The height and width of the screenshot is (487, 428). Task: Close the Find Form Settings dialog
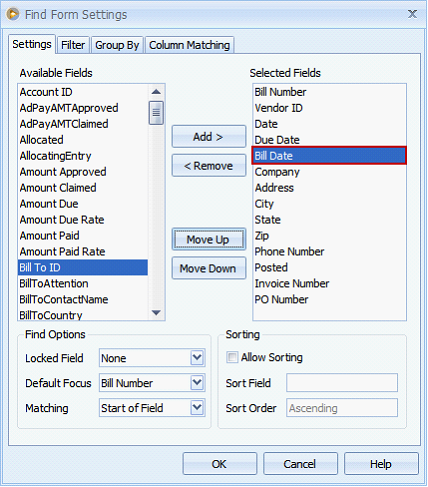point(412,14)
